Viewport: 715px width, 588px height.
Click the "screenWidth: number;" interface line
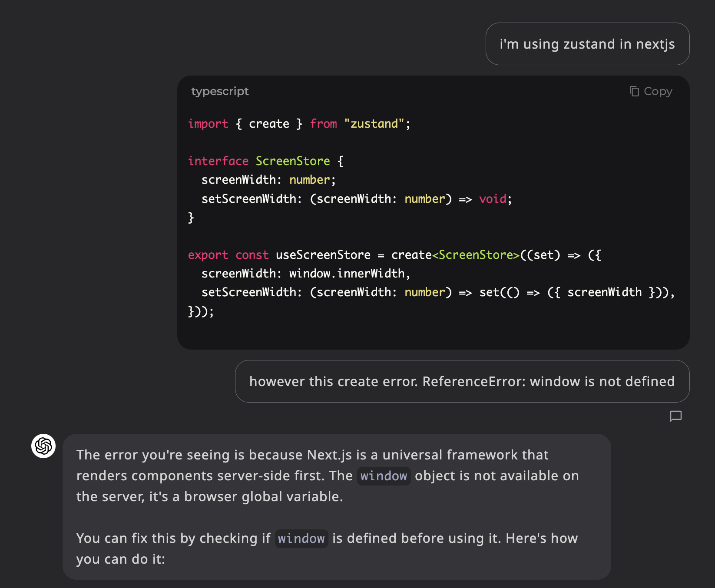pos(268,180)
